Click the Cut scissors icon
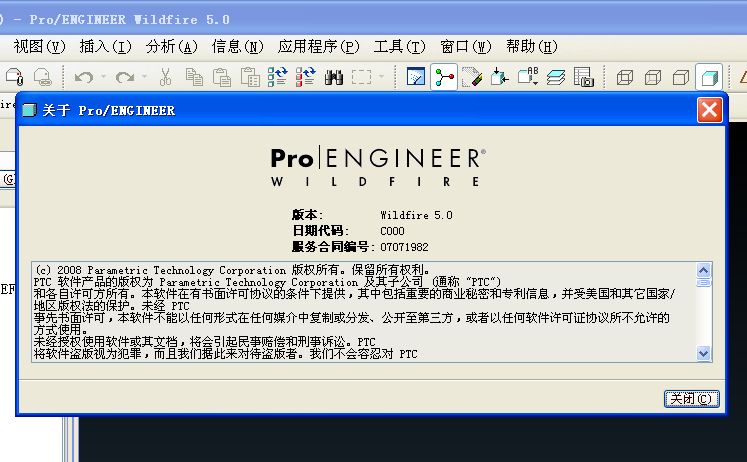The width and height of the screenshot is (747, 462). coord(165,77)
